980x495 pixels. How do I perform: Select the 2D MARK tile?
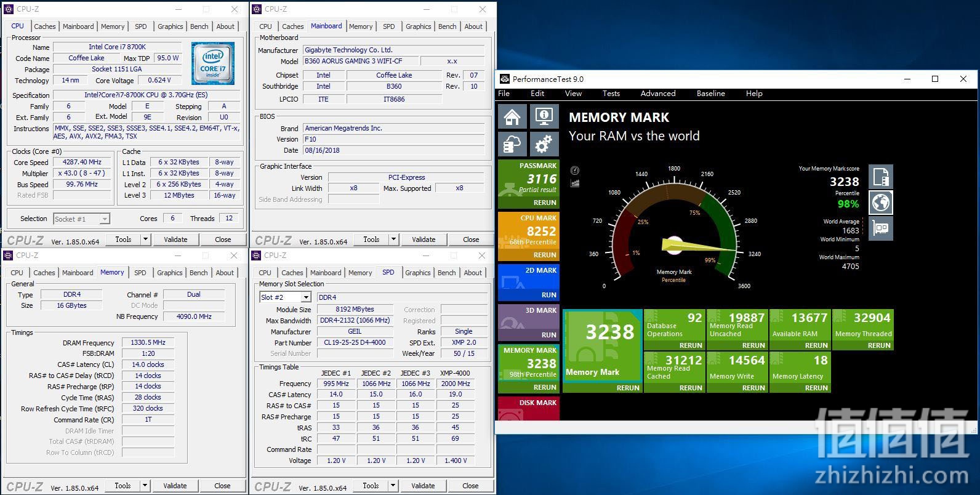point(529,283)
